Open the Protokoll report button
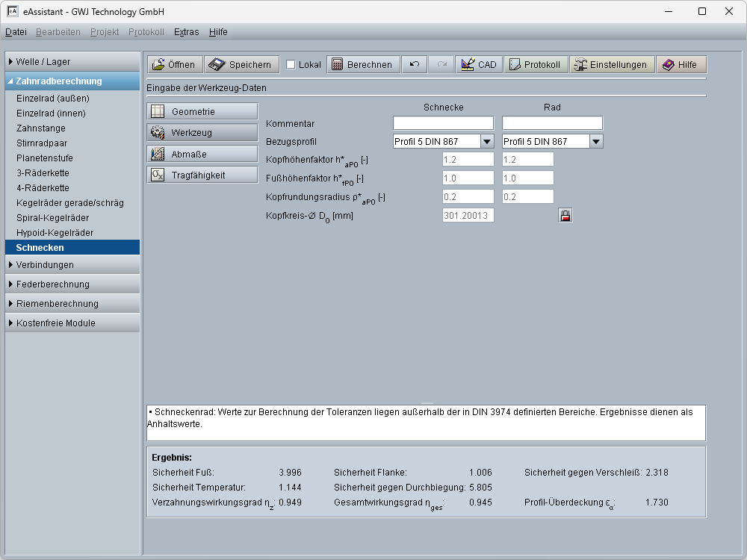Image resolution: width=747 pixels, height=560 pixels. click(535, 65)
